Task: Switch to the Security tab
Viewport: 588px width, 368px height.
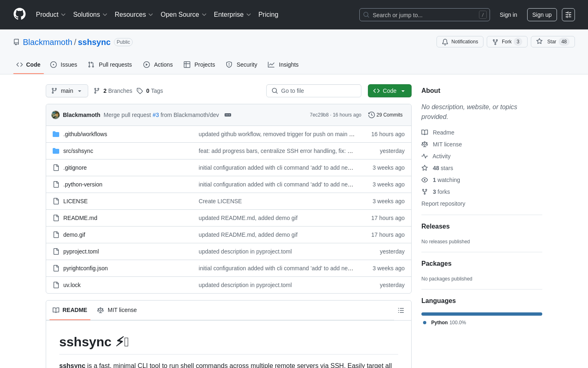Action: 242,65
